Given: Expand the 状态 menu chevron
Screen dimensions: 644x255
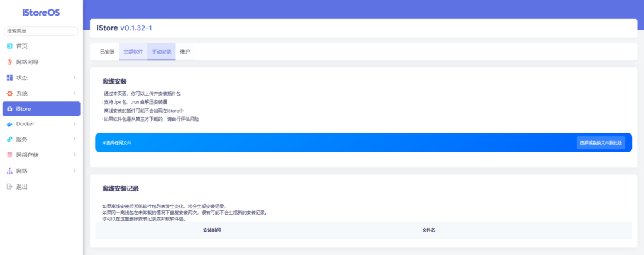Looking at the screenshot, I should [74, 77].
